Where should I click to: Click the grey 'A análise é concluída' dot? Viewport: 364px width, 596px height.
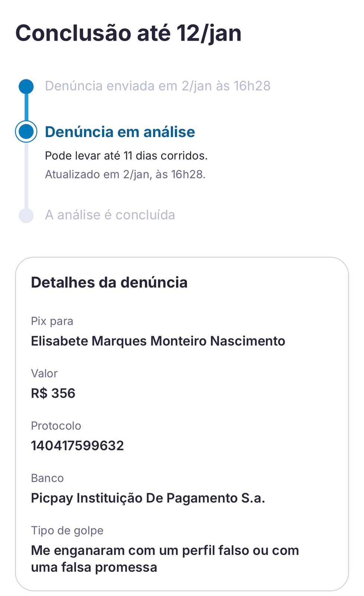26,215
